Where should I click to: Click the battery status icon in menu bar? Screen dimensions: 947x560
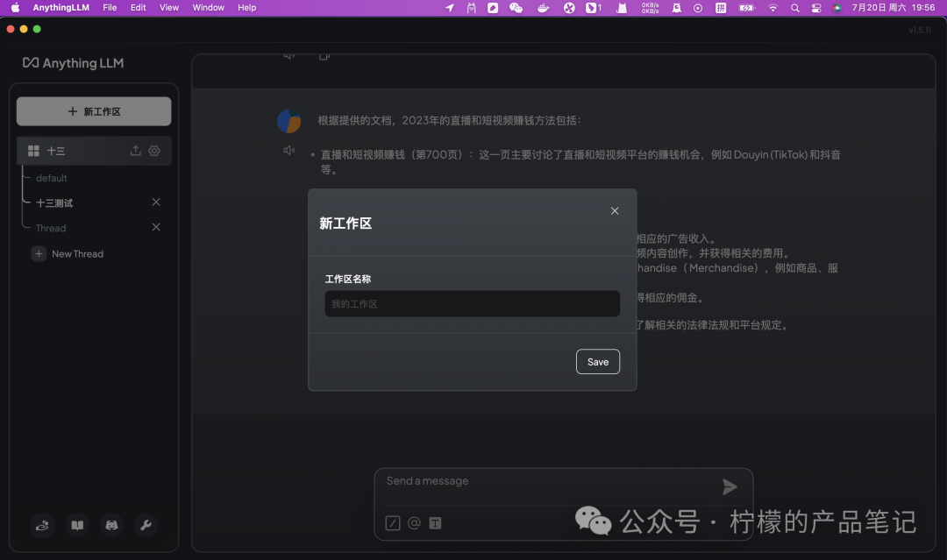click(x=746, y=8)
